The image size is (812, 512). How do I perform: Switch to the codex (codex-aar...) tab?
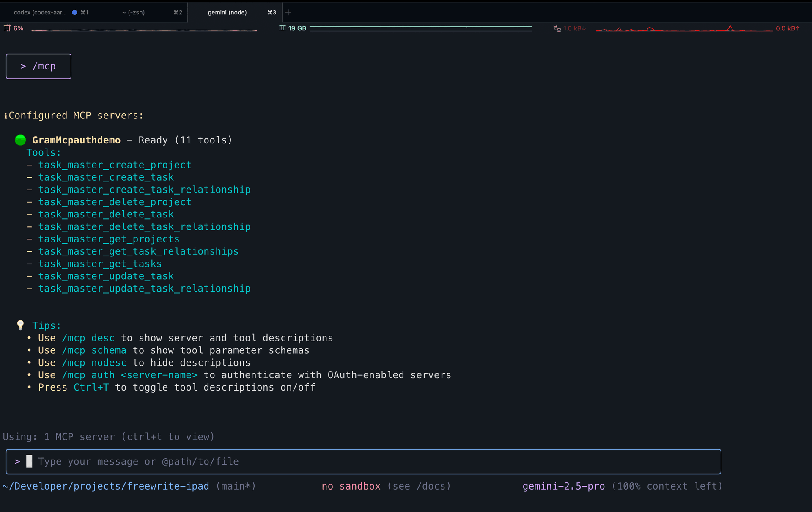point(40,12)
